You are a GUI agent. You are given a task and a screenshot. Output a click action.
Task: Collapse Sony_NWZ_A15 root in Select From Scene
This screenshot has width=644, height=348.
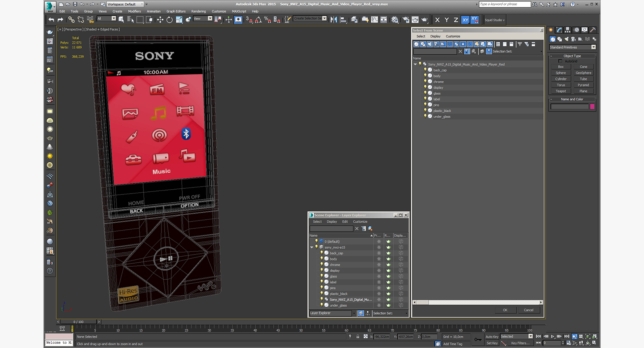pyautogui.click(x=415, y=64)
